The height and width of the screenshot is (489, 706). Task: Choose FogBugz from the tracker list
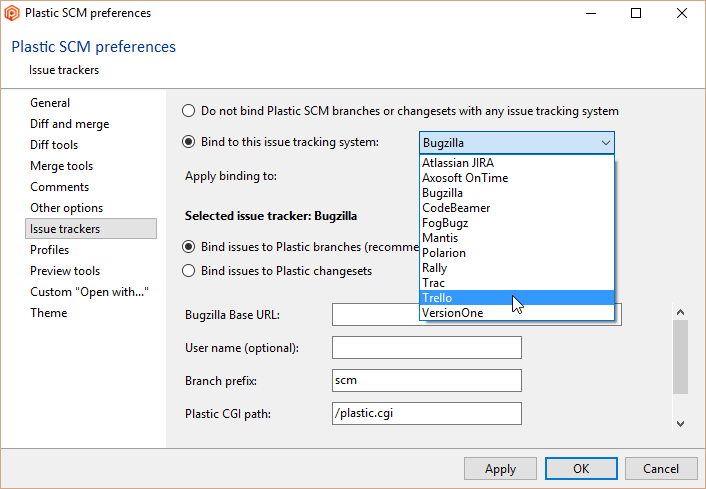(516, 223)
